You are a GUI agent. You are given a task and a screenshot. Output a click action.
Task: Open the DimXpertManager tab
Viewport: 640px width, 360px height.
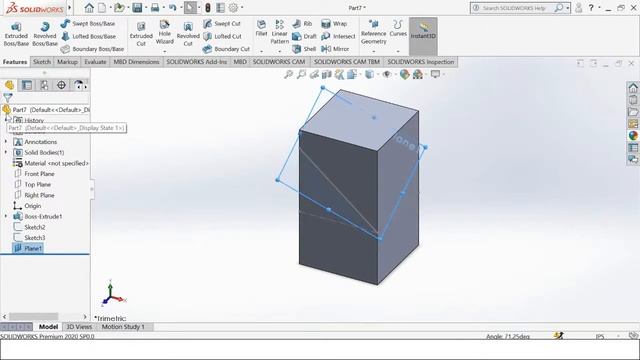61,85
